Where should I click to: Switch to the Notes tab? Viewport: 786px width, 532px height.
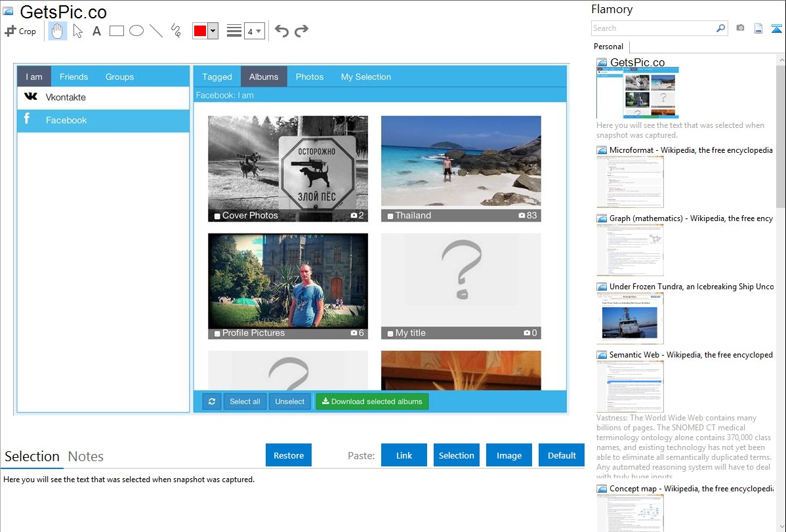pyautogui.click(x=86, y=457)
